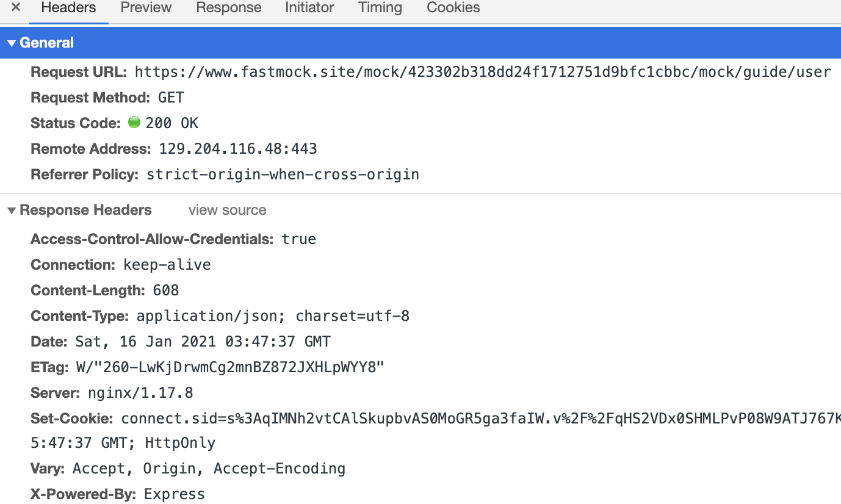The width and height of the screenshot is (841, 504).
Task: Open the Response tab
Action: click(228, 8)
